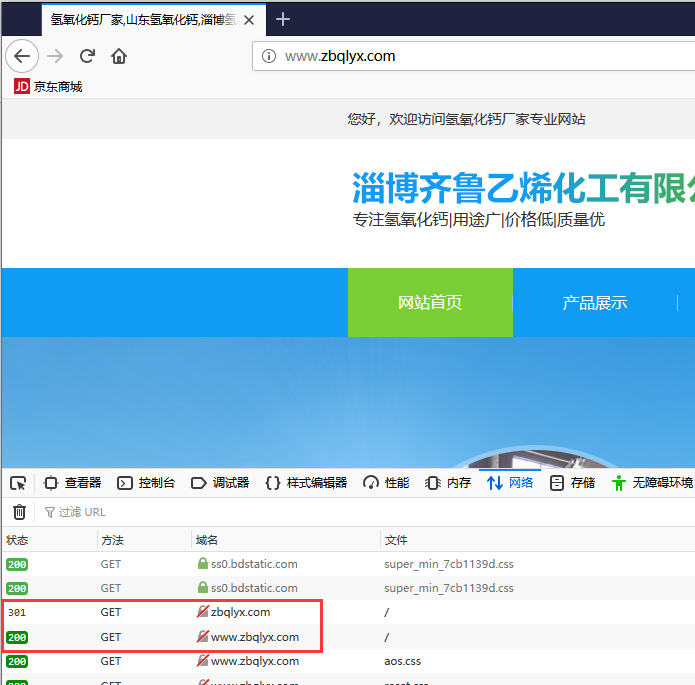Open the browser home page
This screenshot has width=695, height=685.
pos(119,56)
